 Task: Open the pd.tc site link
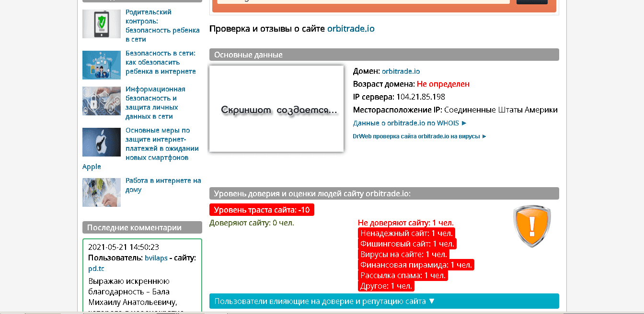[95, 269]
